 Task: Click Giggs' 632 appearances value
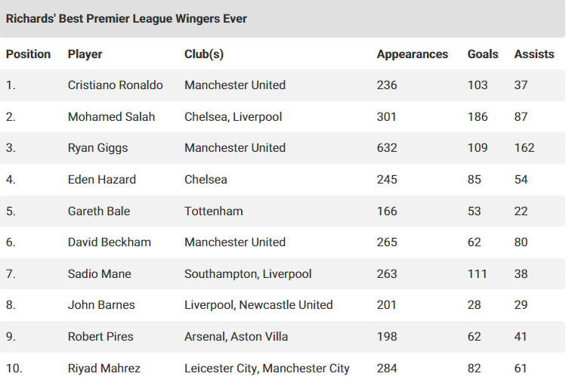click(x=387, y=148)
